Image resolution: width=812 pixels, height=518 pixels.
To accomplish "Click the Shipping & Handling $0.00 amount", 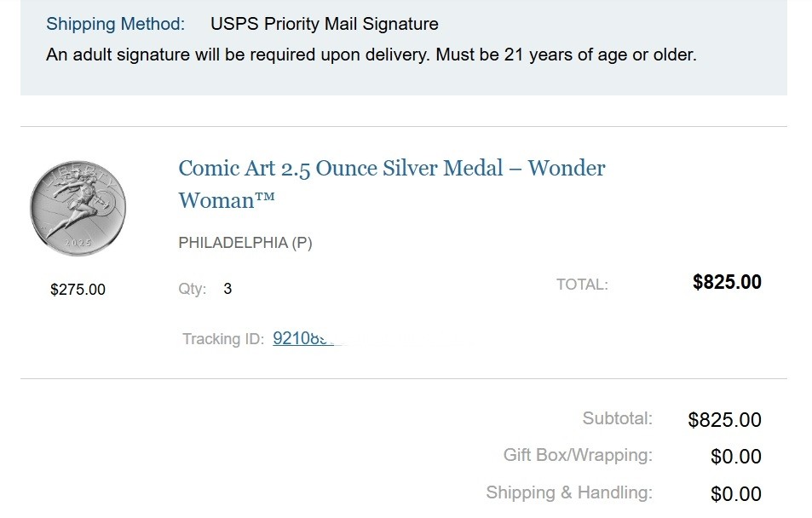I will coord(735,494).
